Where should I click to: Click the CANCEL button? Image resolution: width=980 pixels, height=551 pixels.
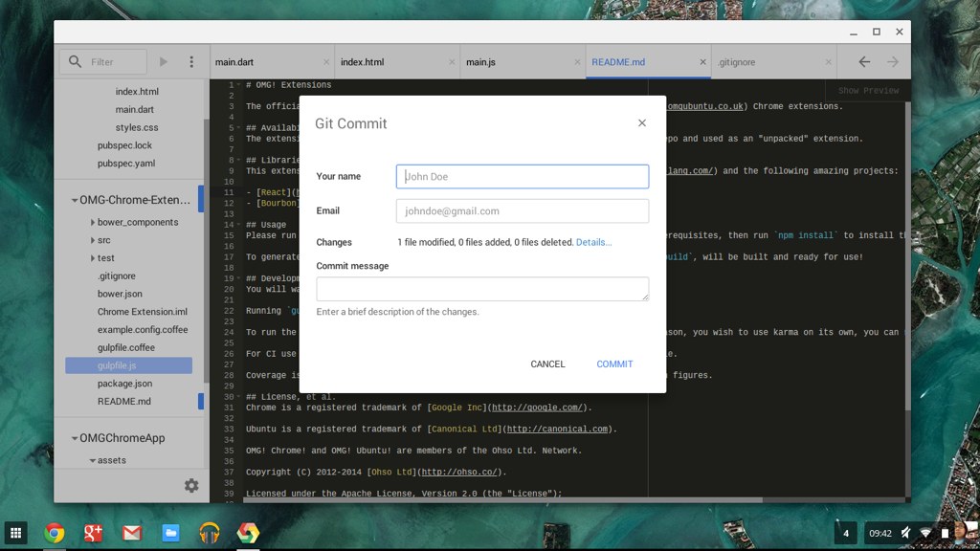point(547,364)
